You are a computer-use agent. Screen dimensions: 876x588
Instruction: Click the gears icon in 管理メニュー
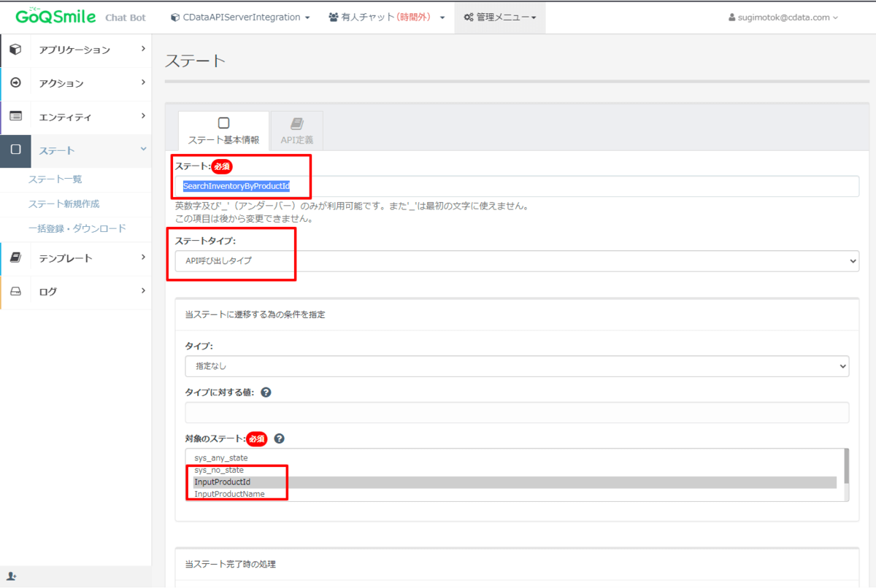[469, 17]
